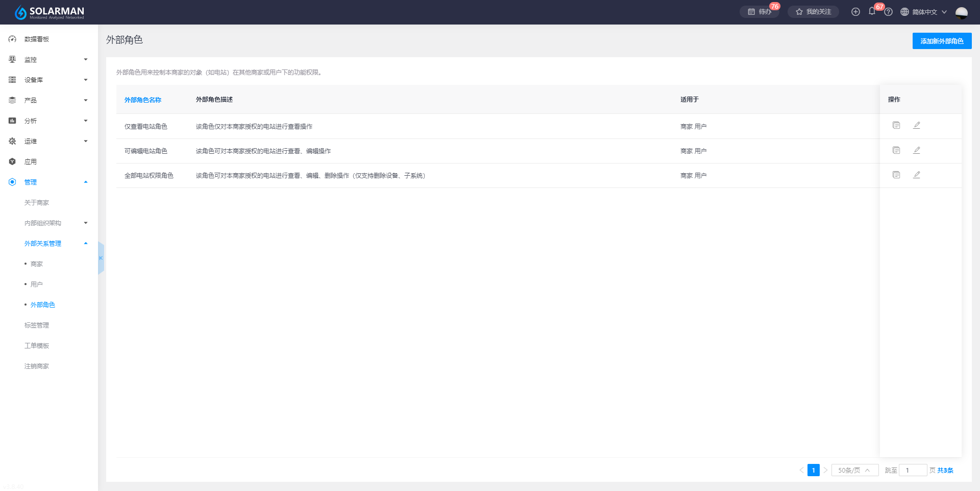Click the plus circle icon in header

[855, 12]
